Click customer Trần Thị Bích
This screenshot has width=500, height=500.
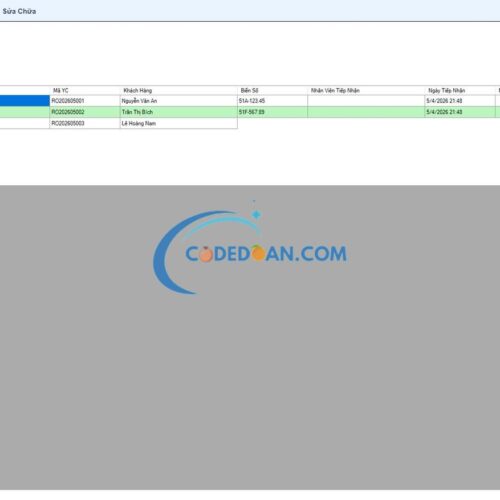(x=178, y=112)
